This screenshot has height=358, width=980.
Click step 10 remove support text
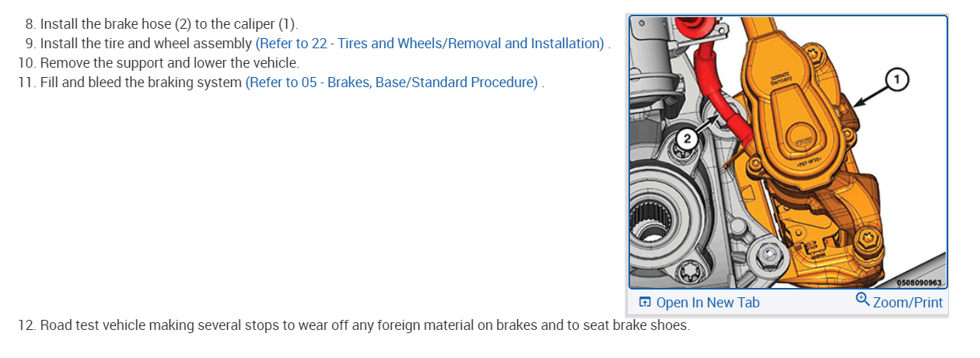(170, 63)
